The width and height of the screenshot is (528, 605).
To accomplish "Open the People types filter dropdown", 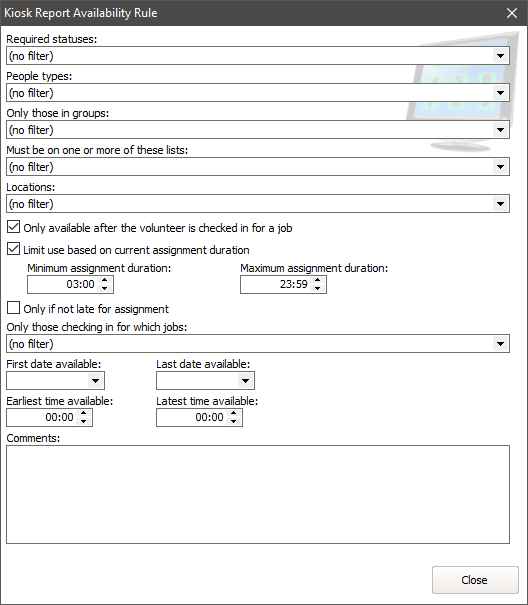I will (501, 93).
